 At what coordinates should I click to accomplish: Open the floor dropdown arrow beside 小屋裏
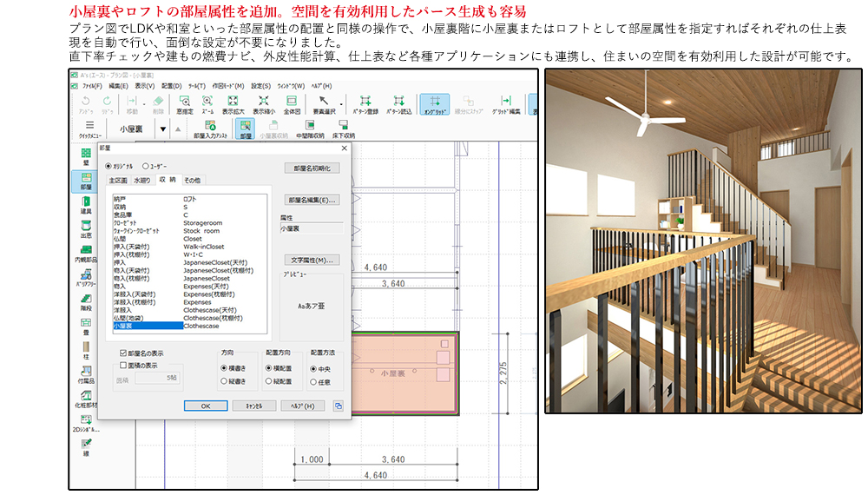163,129
